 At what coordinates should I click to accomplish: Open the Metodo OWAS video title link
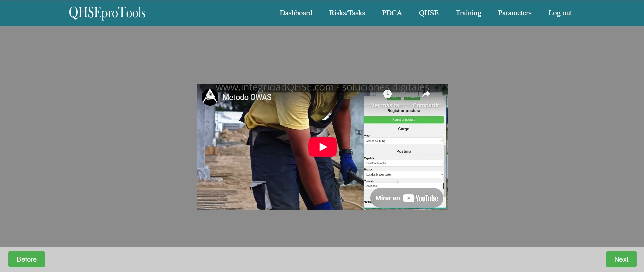[247, 97]
